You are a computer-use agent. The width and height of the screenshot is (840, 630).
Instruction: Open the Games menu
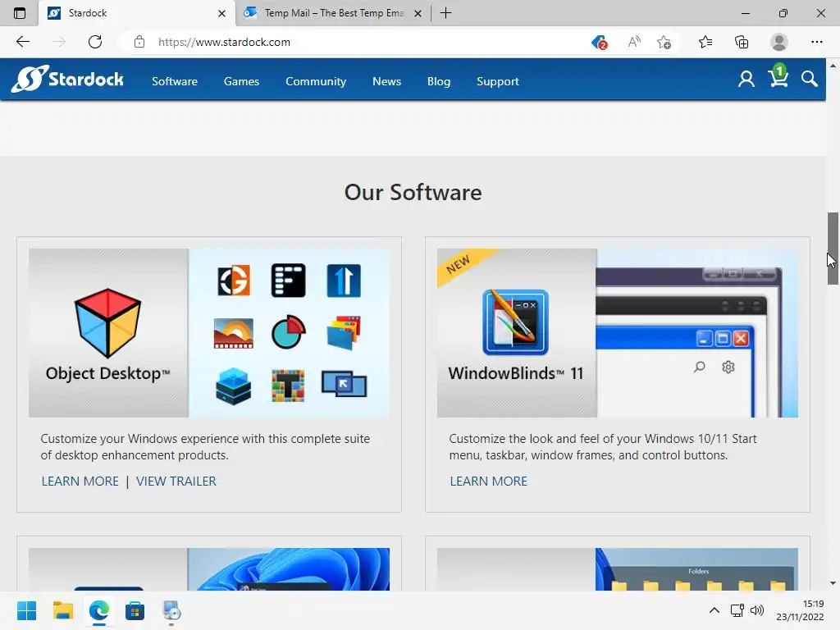[x=242, y=81]
